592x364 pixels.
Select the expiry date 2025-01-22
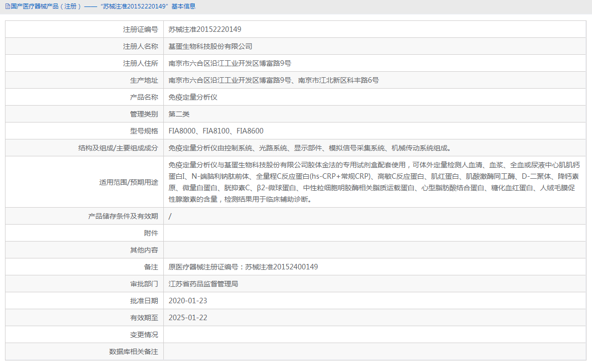coord(188,318)
